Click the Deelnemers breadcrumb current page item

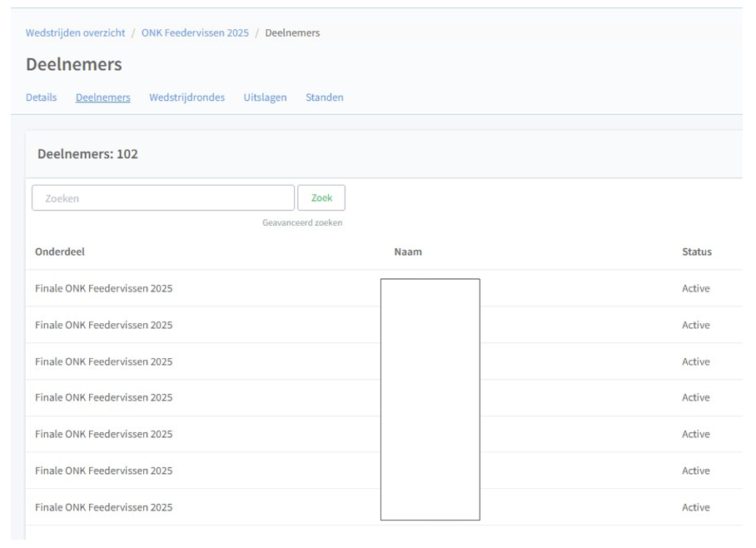(x=292, y=32)
